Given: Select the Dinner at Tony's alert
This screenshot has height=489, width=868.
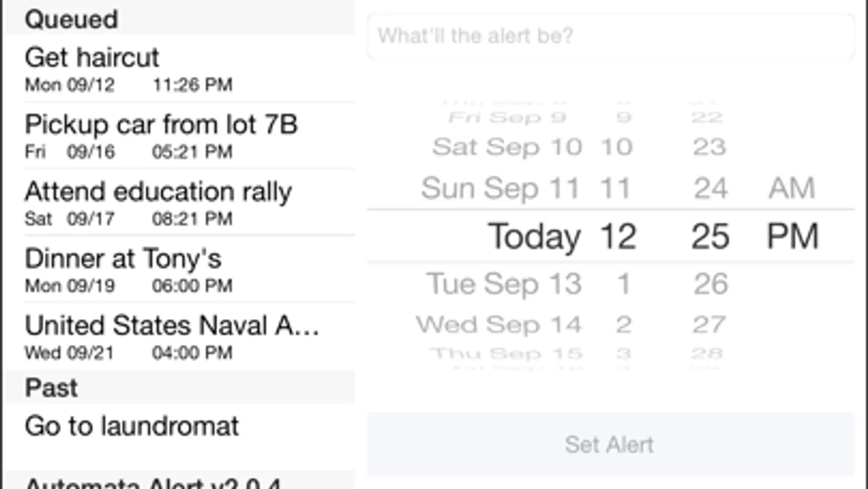Looking at the screenshot, I should tap(179, 270).
